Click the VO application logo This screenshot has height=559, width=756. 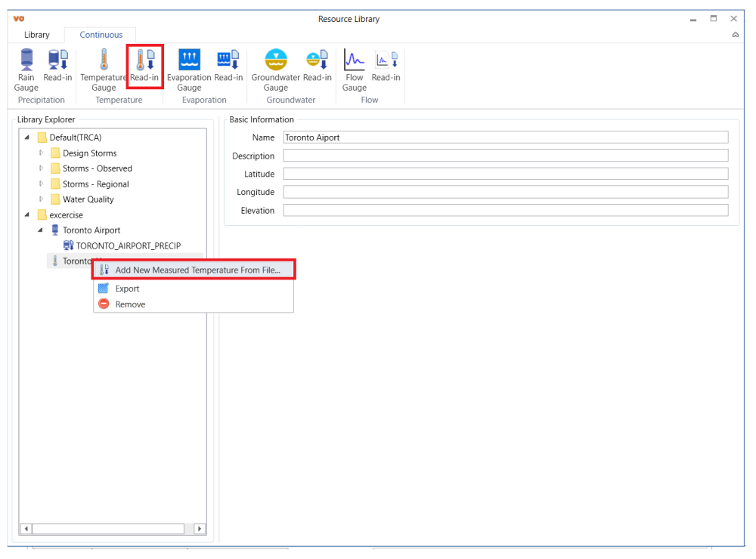(x=19, y=19)
